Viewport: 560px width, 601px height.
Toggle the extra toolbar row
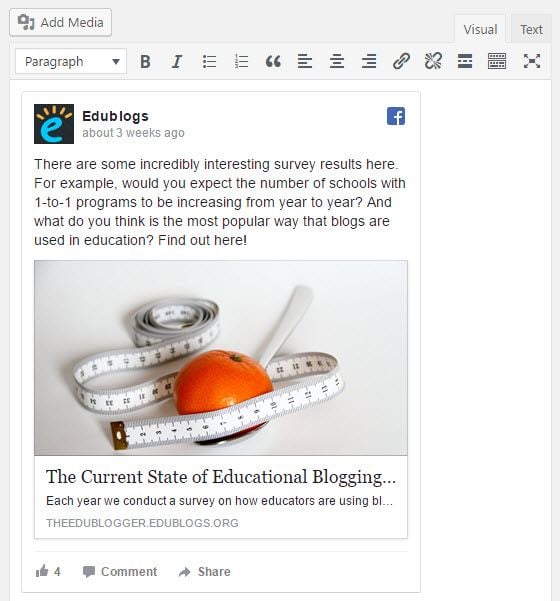497,61
